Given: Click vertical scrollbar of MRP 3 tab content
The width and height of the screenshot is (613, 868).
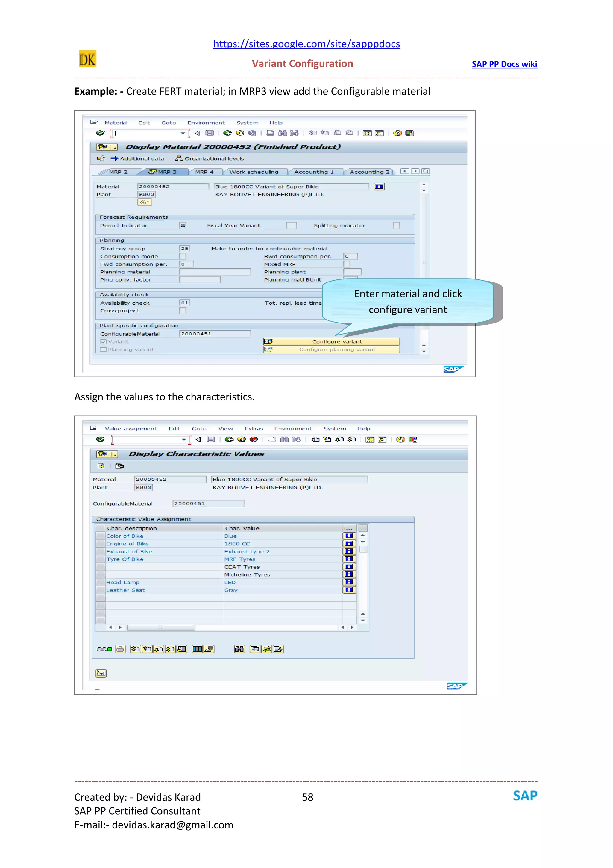Looking at the screenshot, I should (x=424, y=261).
